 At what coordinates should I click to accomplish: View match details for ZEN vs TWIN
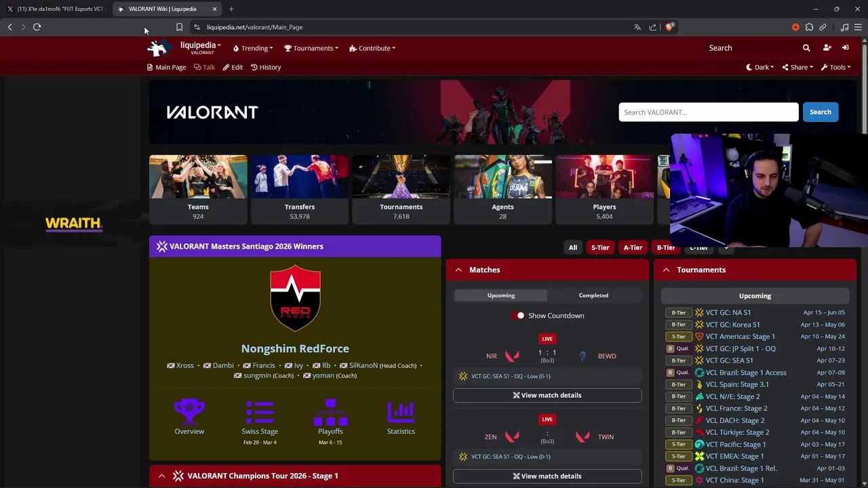[x=547, y=476]
